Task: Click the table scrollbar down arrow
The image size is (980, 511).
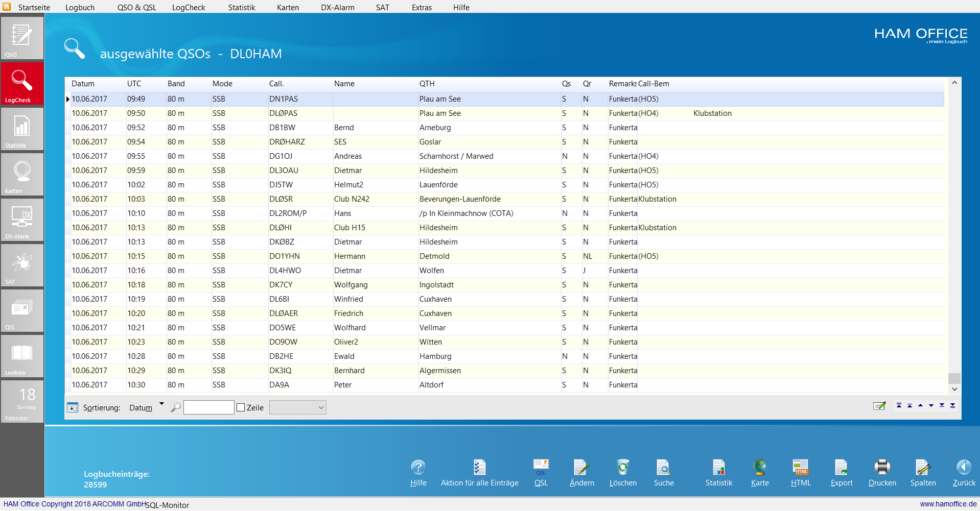Action: pos(954,389)
